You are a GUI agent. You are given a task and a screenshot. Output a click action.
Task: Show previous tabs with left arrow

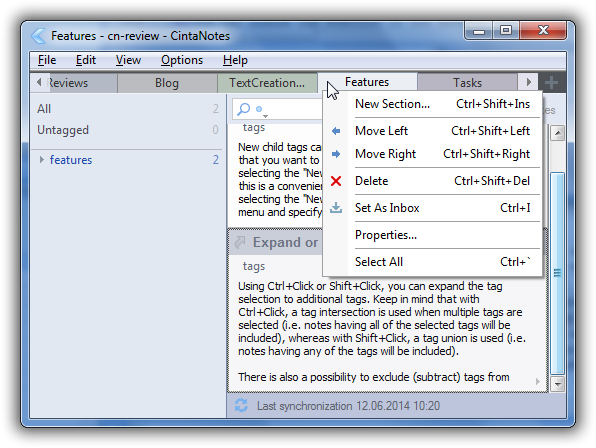(x=39, y=82)
